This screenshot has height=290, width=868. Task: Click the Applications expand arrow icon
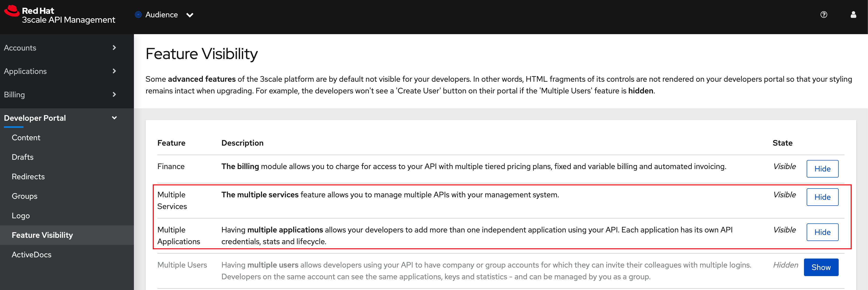tap(115, 71)
